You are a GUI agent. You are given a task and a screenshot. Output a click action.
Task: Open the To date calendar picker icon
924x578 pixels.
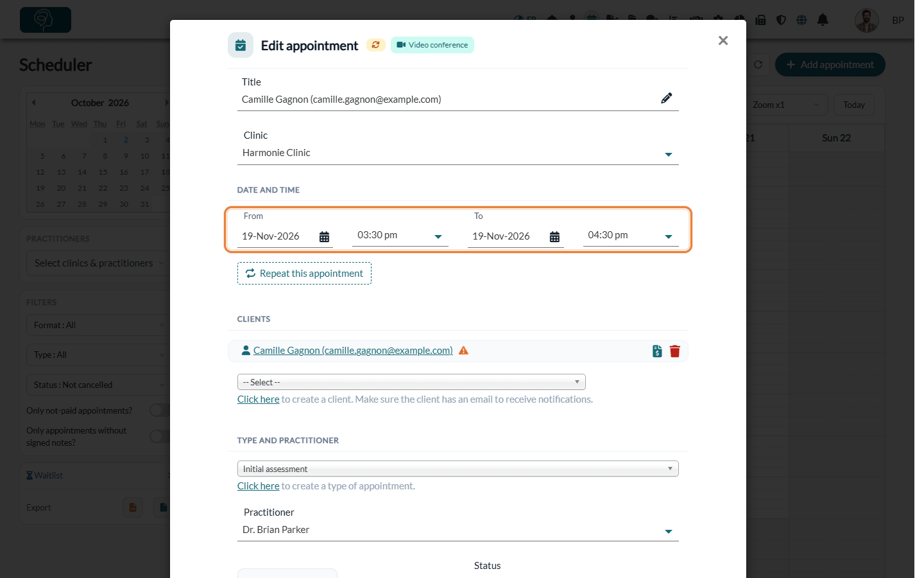pyautogui.click(x=555, y=237)
